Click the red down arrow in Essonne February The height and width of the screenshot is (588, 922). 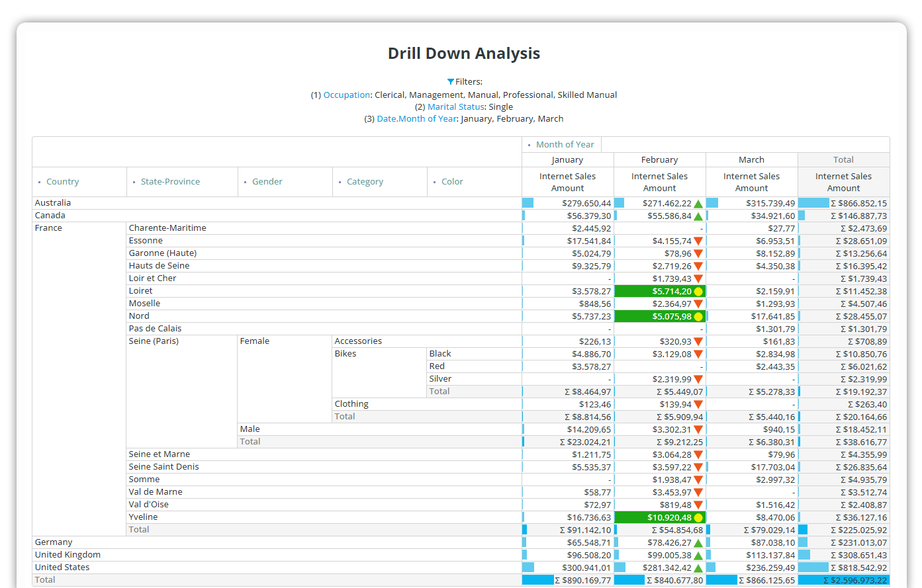click(698, 241)
